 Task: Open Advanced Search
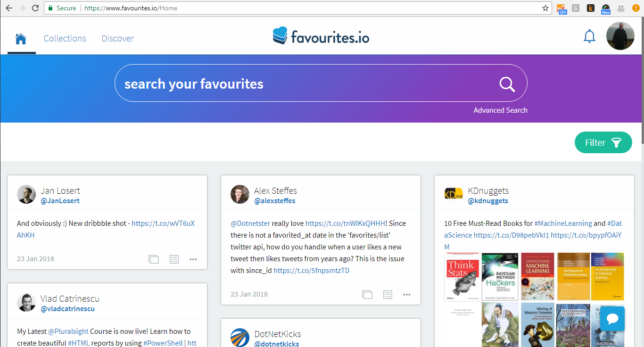[x=500, y=110]
